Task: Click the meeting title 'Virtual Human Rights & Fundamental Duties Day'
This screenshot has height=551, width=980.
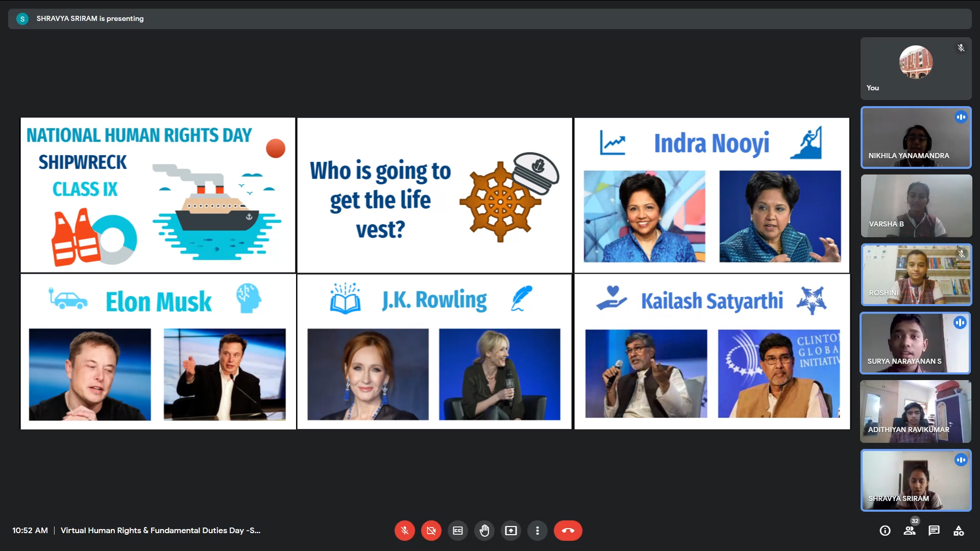Action: point(160,531)
